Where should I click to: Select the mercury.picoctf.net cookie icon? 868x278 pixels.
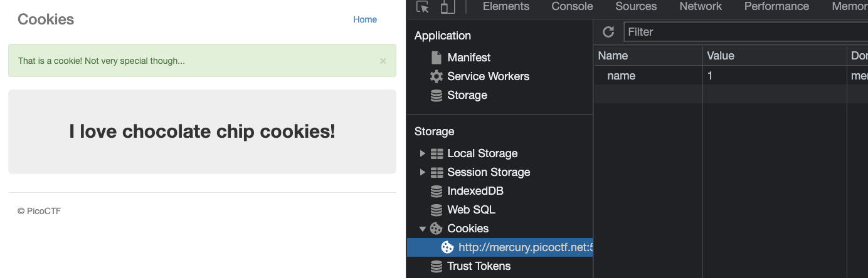click(x=447, y=247)
